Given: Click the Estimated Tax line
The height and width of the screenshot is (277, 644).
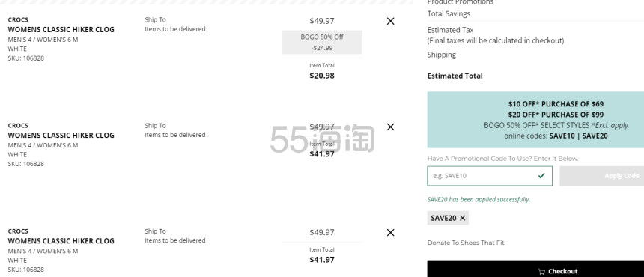Looking at the screenshot, I should 450,30.
